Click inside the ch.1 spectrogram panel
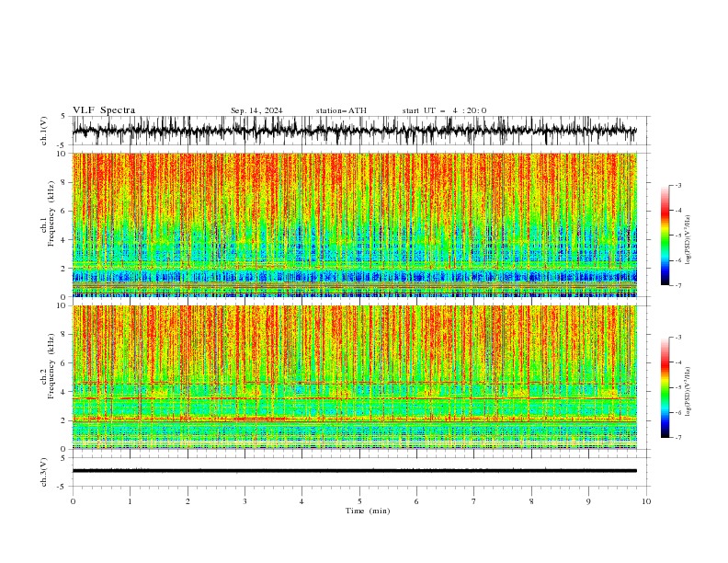The image size is (728, 563). [x=354, y=224]
